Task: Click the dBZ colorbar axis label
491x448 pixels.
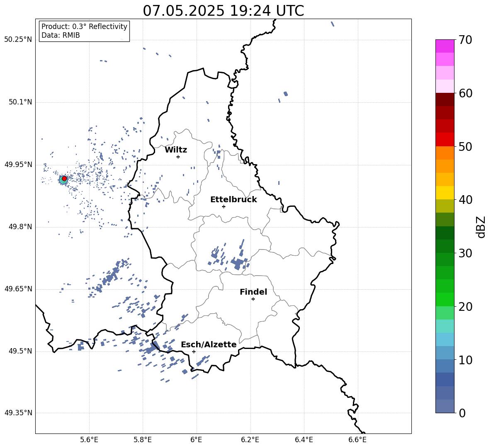Action: point(481,227)
